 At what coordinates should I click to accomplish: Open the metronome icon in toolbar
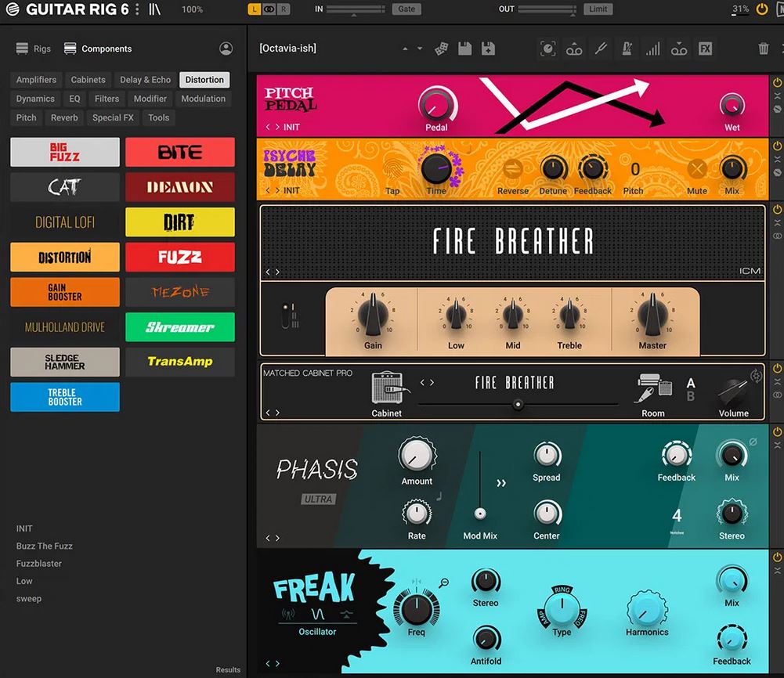[x=627, y=49]
